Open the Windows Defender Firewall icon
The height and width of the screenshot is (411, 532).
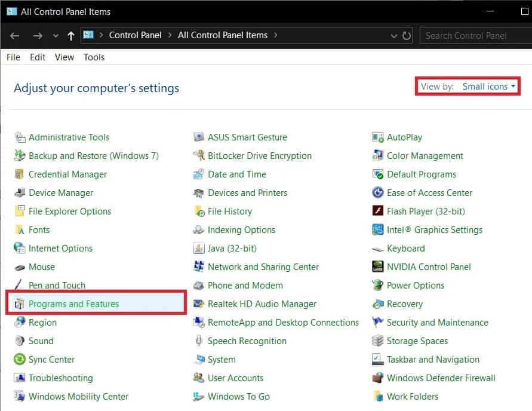click(377, 378)
